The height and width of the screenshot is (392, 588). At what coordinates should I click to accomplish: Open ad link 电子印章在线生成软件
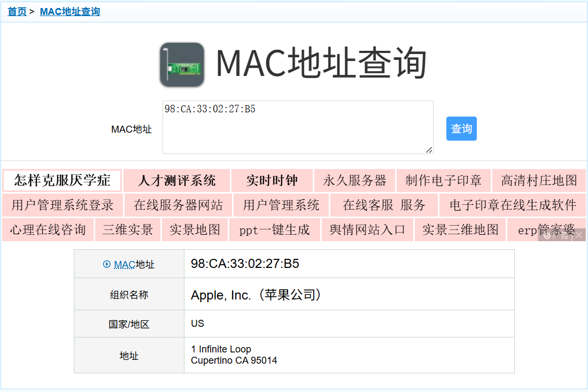pyautogui.click(x=513, y=205)
